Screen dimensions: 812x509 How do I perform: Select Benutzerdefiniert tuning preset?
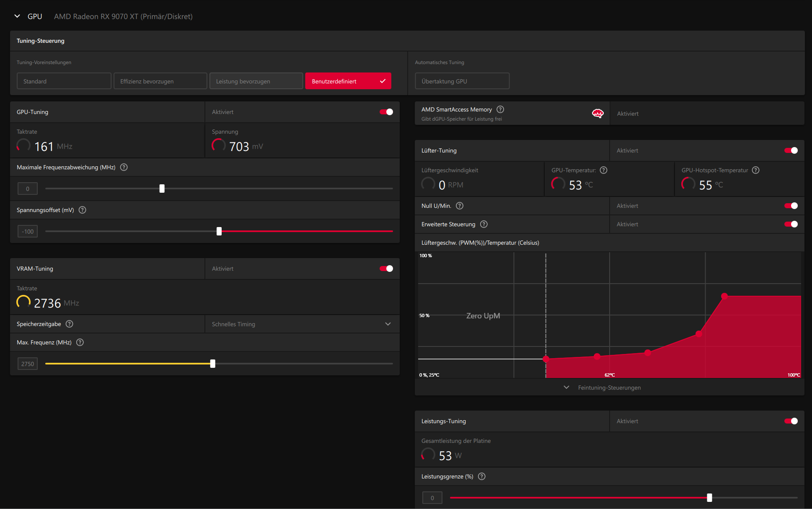(348, 81)
